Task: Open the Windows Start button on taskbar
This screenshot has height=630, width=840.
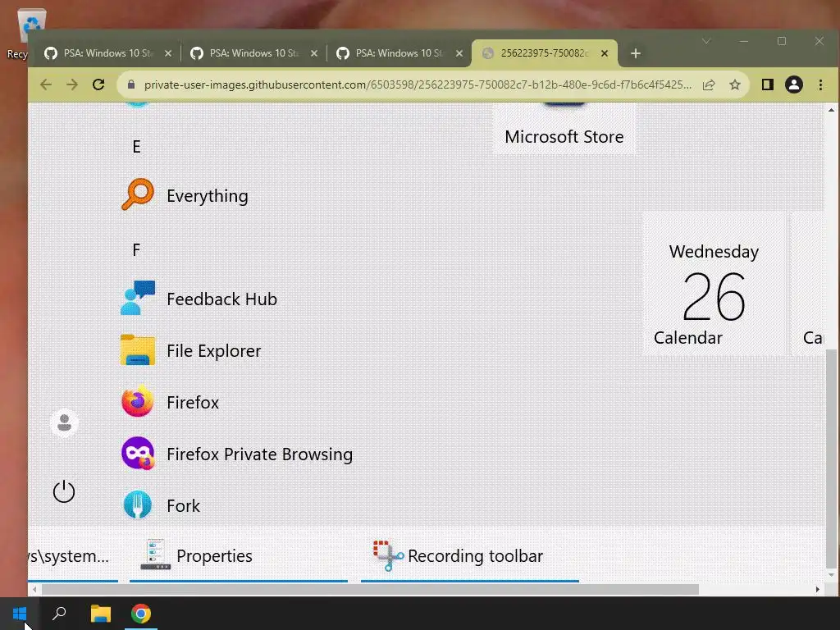Action: click(x=20, y=614)
